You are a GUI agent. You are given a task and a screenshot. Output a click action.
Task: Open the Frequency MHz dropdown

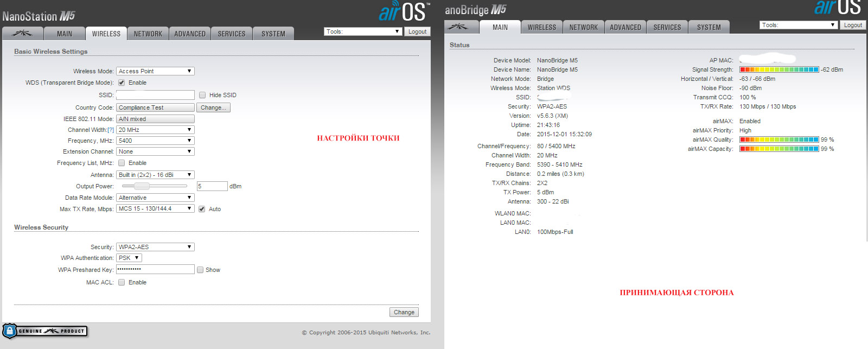pyautogui.click(x=155, y=141)
